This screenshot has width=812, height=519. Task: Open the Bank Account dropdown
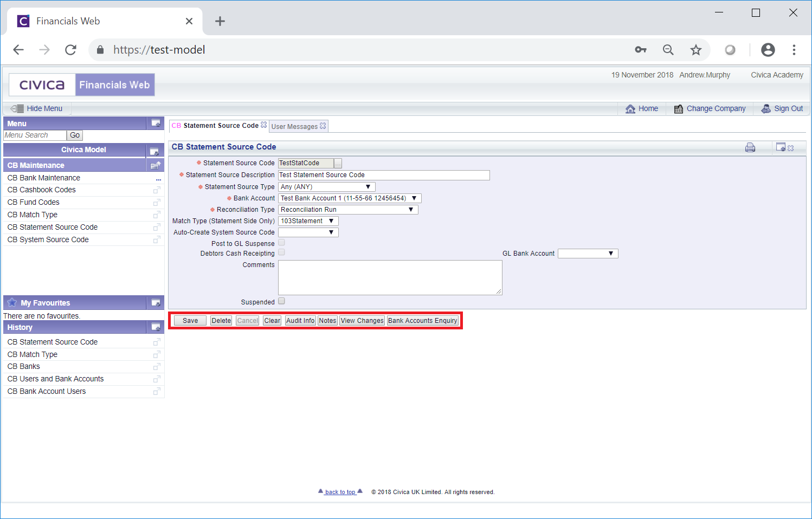[350, 198]
